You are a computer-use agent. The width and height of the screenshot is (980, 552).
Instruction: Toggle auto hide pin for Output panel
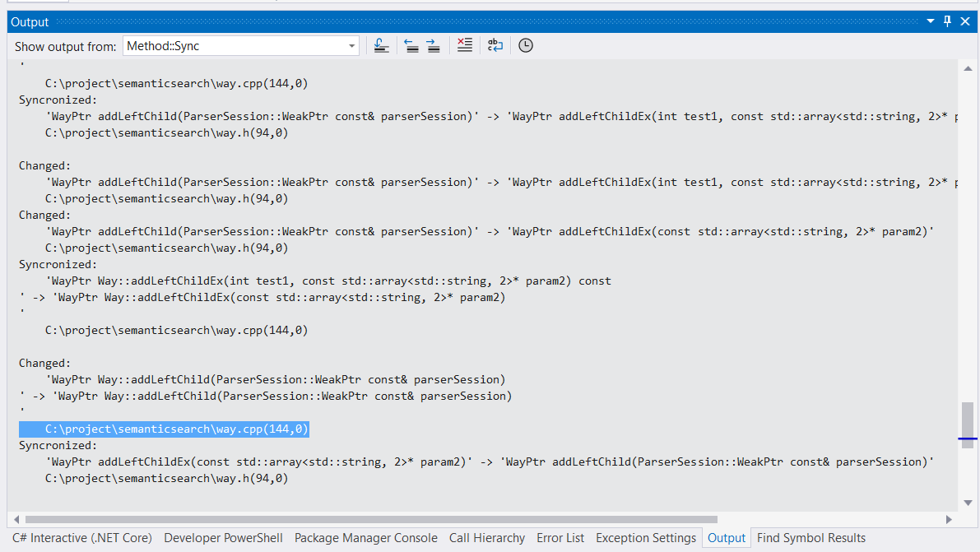point(948,21)
